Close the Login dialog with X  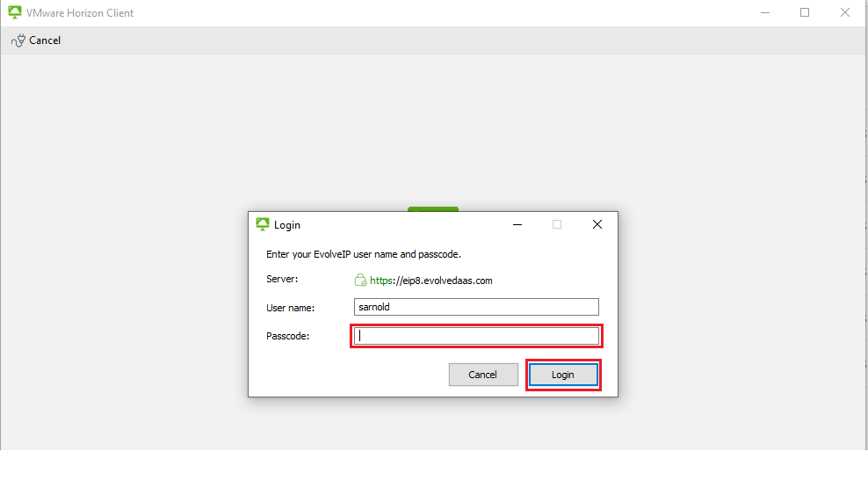point(597,224)
